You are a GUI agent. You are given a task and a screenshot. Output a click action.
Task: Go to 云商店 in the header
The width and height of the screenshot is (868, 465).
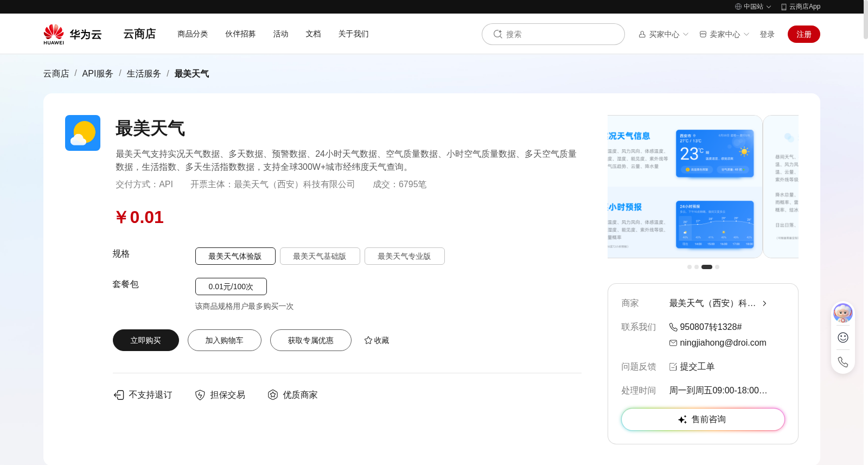[139, 34]
